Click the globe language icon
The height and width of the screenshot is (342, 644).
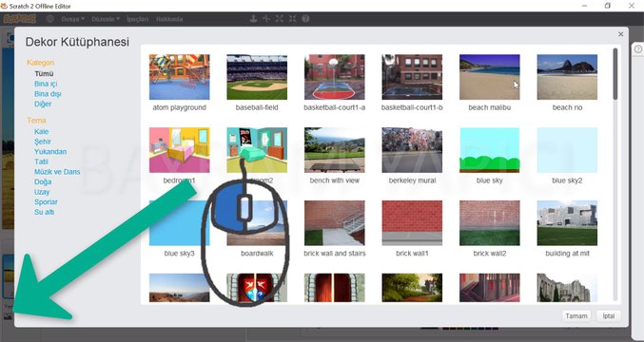tap(50, 19)
